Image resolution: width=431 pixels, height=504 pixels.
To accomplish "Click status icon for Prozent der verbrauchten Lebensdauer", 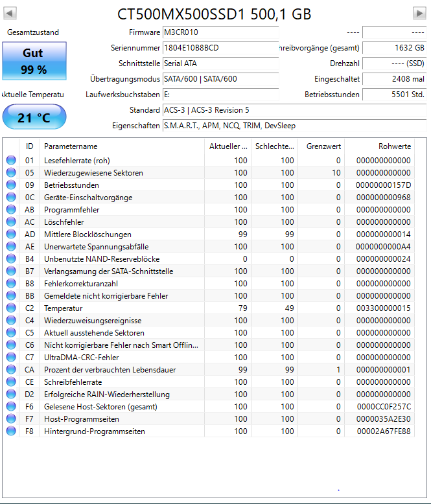I will point(11,370).
